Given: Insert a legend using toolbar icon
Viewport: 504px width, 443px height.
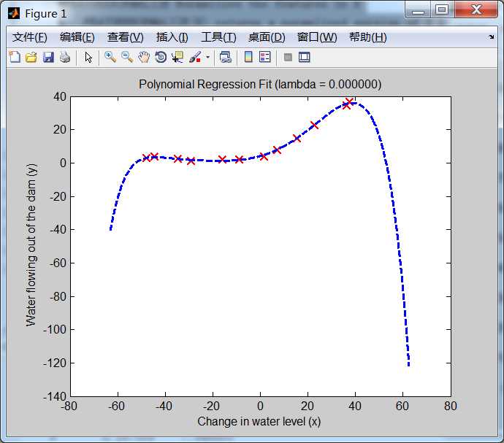Looking at the screenshot, I should (x=265, y=57).
